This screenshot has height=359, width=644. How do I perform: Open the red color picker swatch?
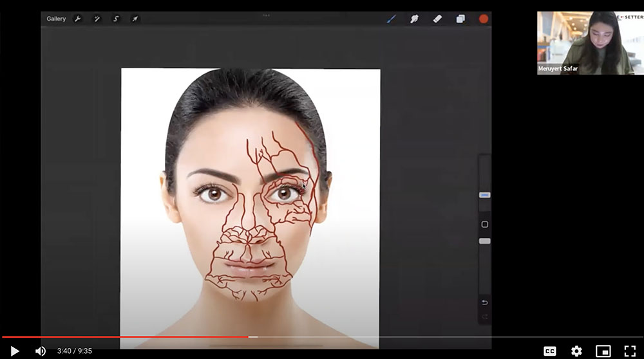[484, 19]
